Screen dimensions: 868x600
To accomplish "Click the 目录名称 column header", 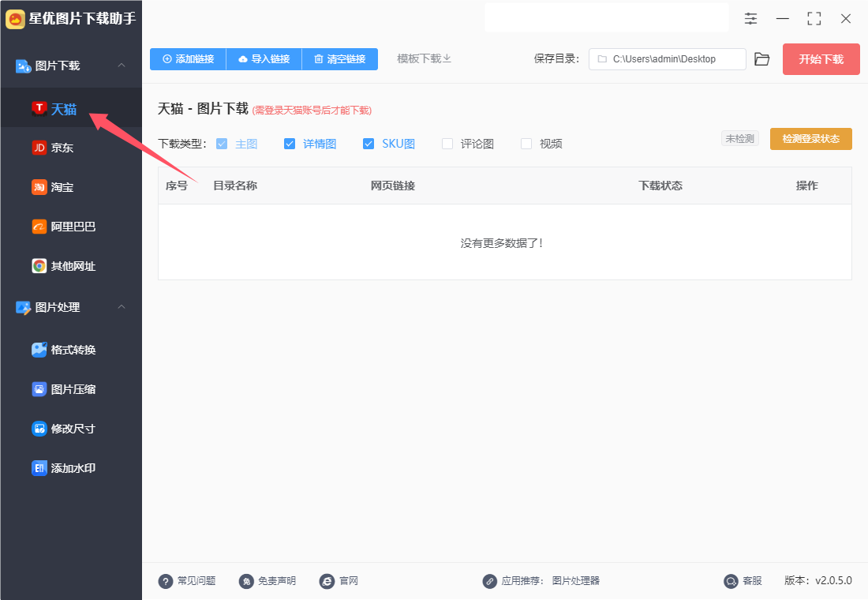I will (x=235, y=186).
